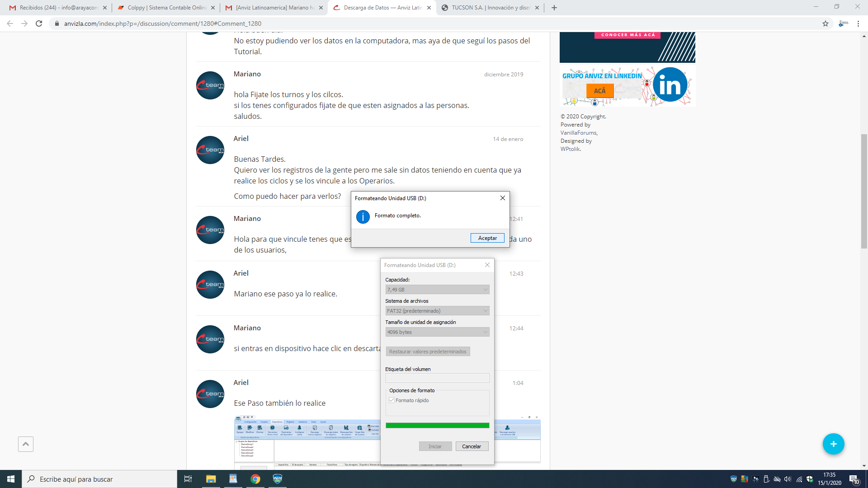
Task: Open the notification center with 10 notifications
Action: (x=854, y=479)
